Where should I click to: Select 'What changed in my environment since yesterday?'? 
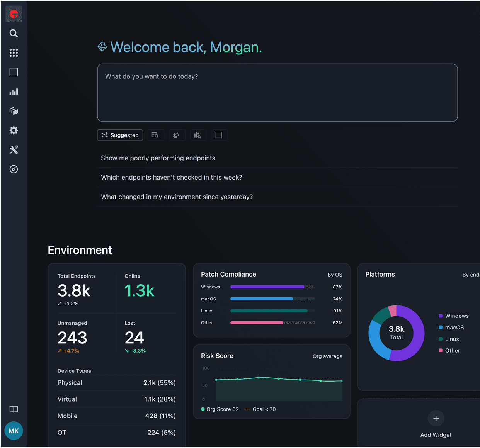click(177, 197)
